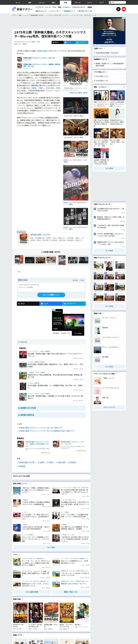Open 記事アクセスランキング chevron heading

(x=103, y=204)
